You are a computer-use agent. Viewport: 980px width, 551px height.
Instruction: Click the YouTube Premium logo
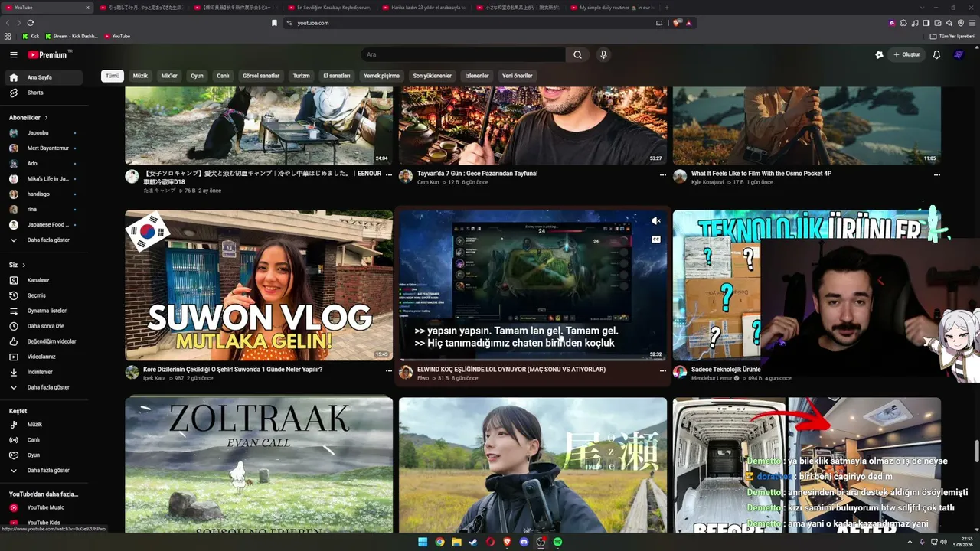(x=49, y=55)
